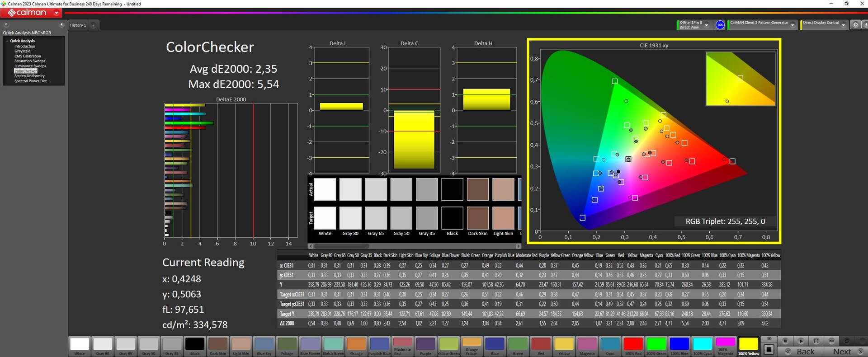Select the 100% Red color swatch

633,346
